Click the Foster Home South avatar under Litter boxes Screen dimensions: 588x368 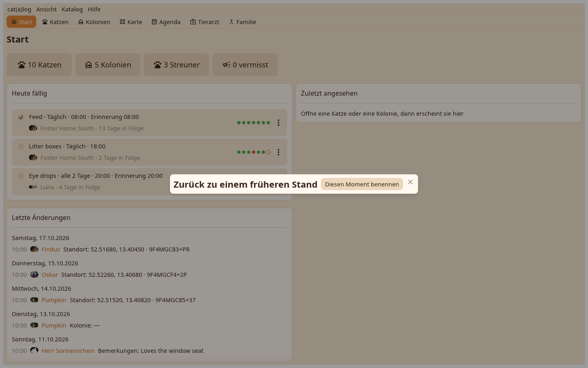click(x=33, y=157)
